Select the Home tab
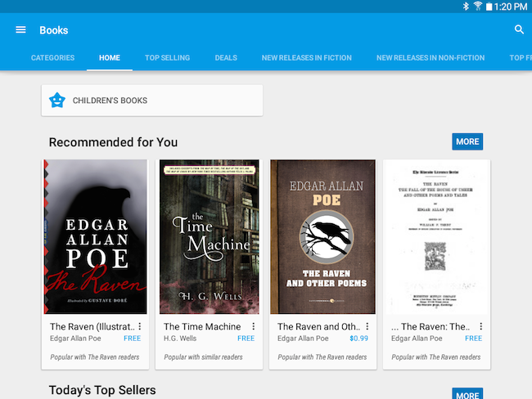The height and width of the screenshot is (399, 532). coord(110,58)
